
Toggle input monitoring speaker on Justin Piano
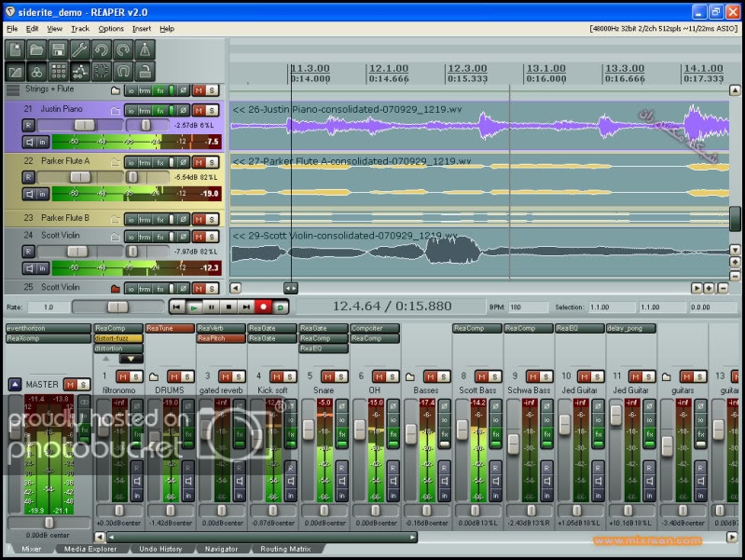click(30, 142)
